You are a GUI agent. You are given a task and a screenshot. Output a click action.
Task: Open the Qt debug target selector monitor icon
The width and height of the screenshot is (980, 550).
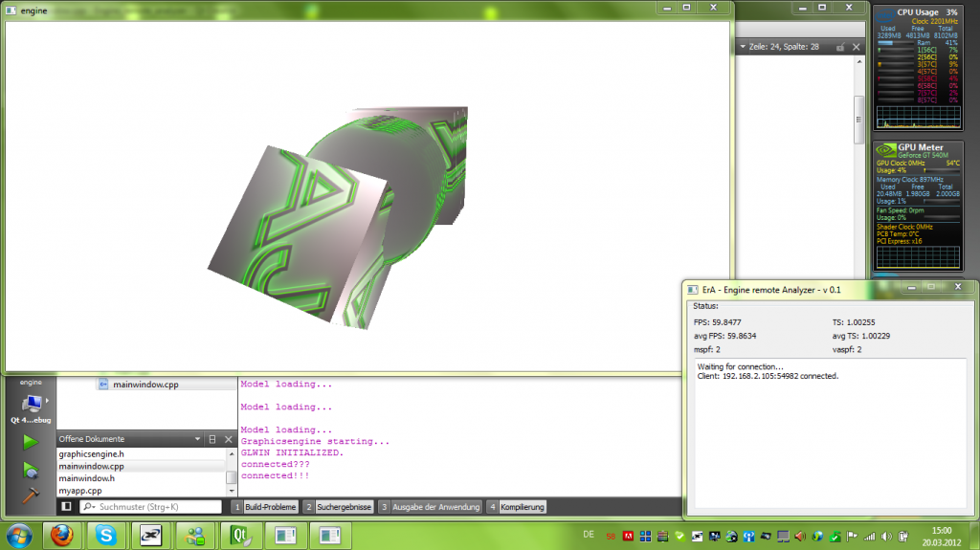[32, 403]
